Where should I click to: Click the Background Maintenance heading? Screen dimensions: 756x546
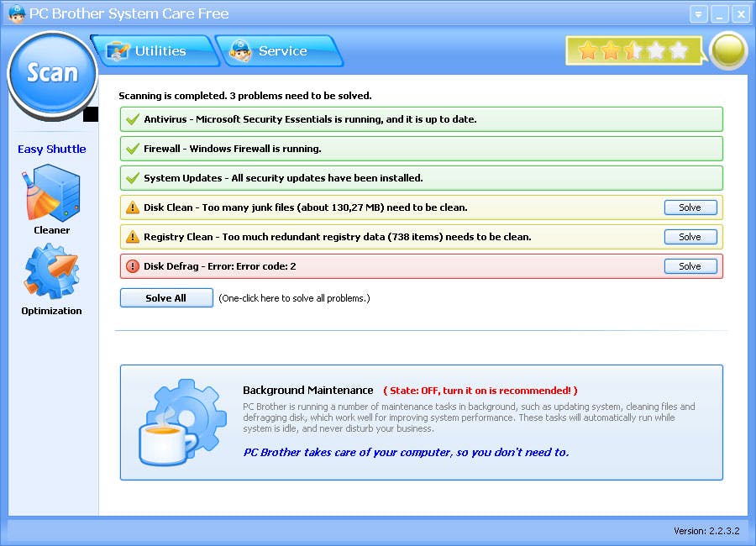[308, 391]
